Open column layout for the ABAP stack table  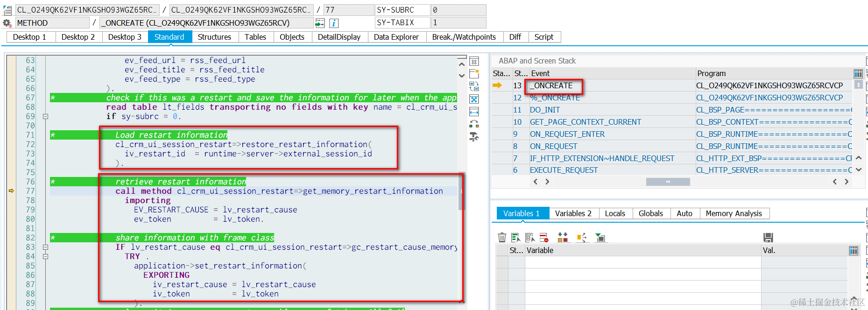[x=858, y=73]
